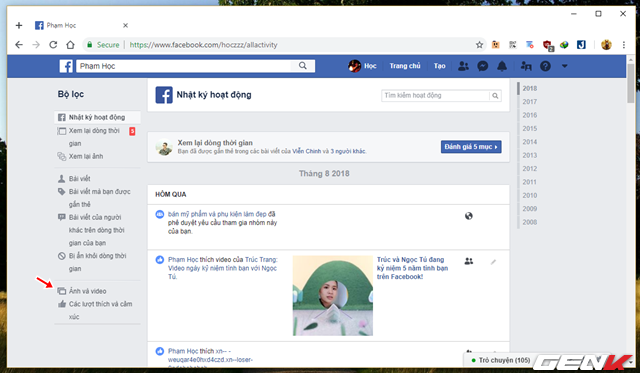Image resolution: width=640 pixels, height=373 pixels.
Task: Open a new tab with plus icon
Action: click(19, 25)
